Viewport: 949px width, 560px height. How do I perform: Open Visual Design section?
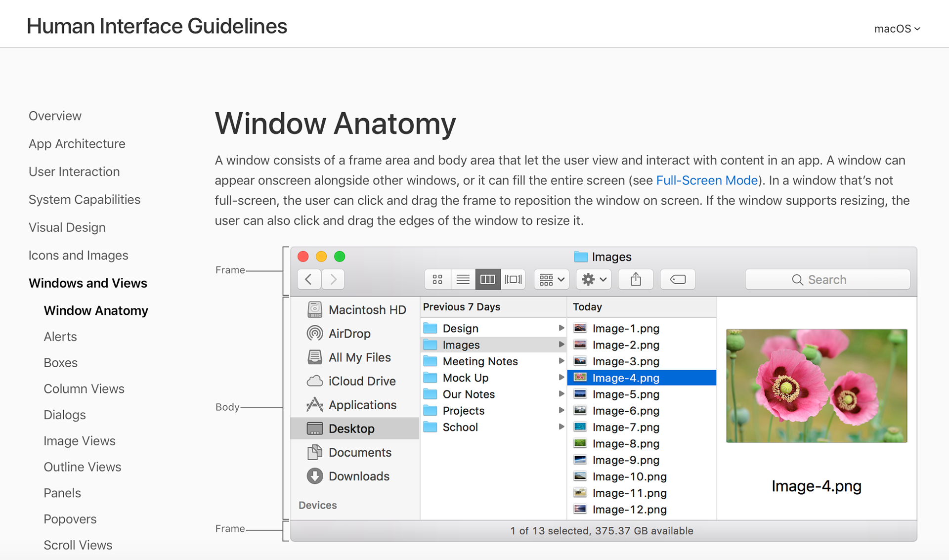pos(67,227)
